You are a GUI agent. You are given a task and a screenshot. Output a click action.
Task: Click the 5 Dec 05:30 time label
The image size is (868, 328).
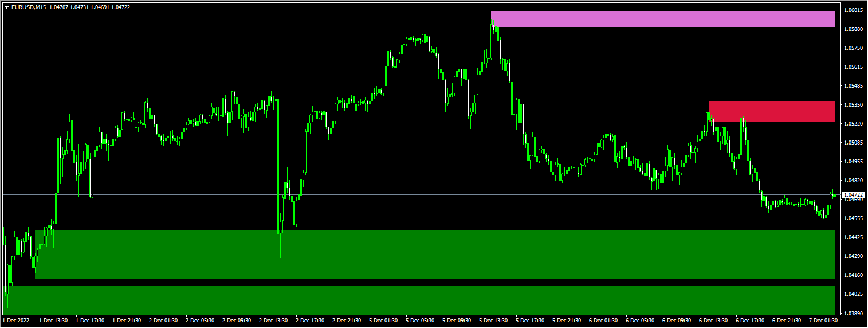click(420, 321)
